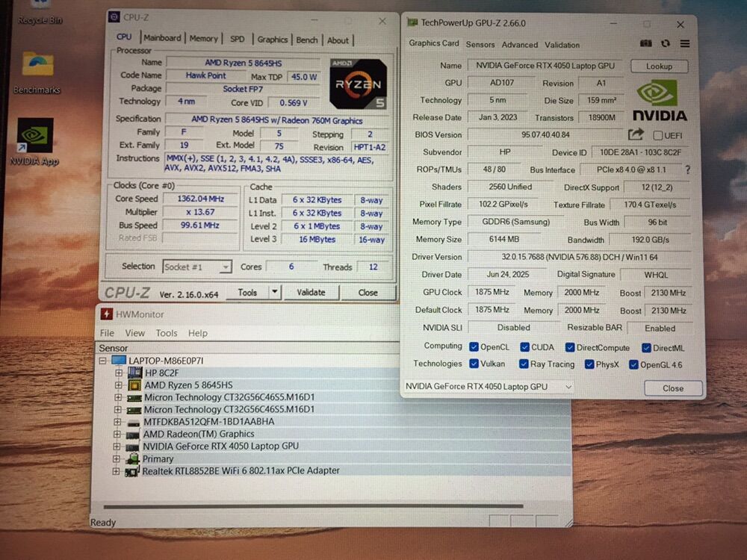The height and width of the screenshot is (560, 747).
Task: Click the GPU icon beside NVIDIA GeForce RTX 4050
Action: [x=134, y=447]
